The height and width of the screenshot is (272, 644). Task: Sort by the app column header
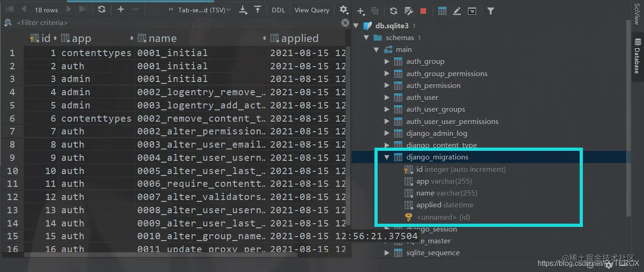pyautogui.click(x=97, y=38)
